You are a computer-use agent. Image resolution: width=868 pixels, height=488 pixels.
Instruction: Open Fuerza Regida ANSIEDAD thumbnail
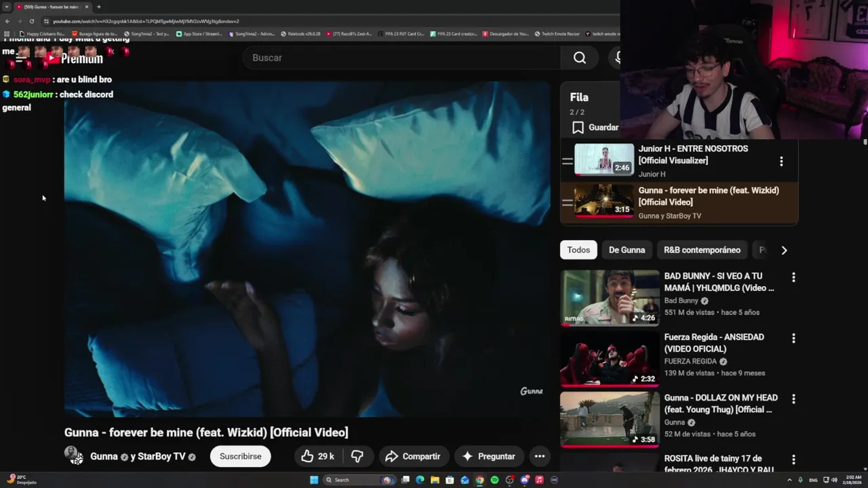[x=610, y=359]
